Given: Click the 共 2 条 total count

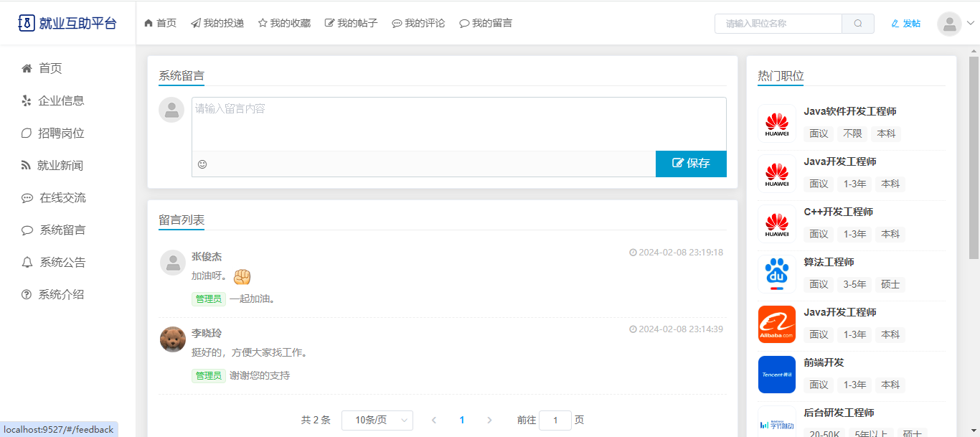Looking at the screenshot, I should tap(316, 420).
